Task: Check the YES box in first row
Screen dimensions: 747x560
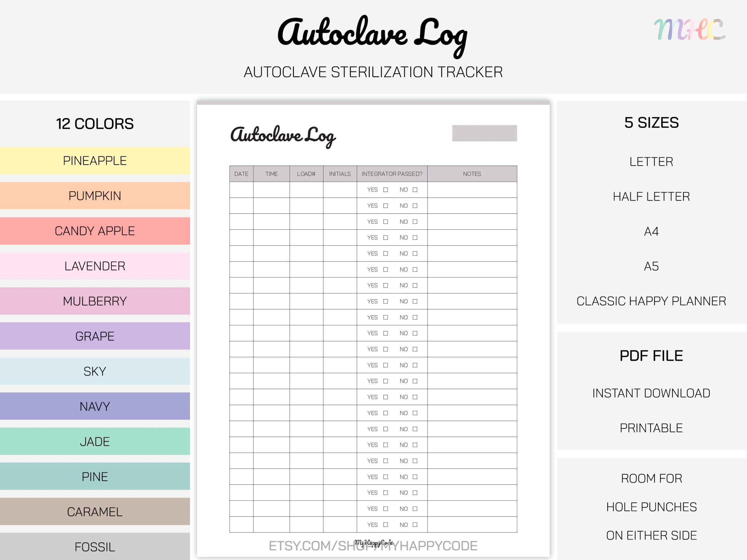Action: [385, 190]
